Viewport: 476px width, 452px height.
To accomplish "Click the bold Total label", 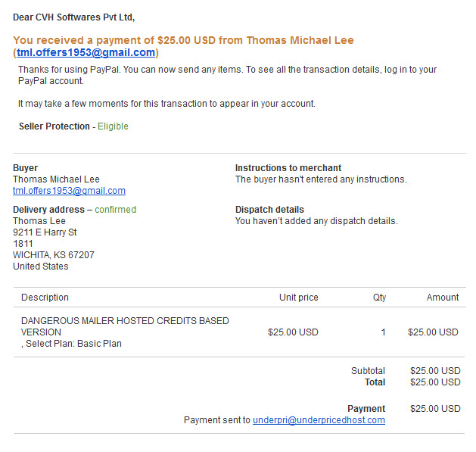I will (x=375, y=382).
